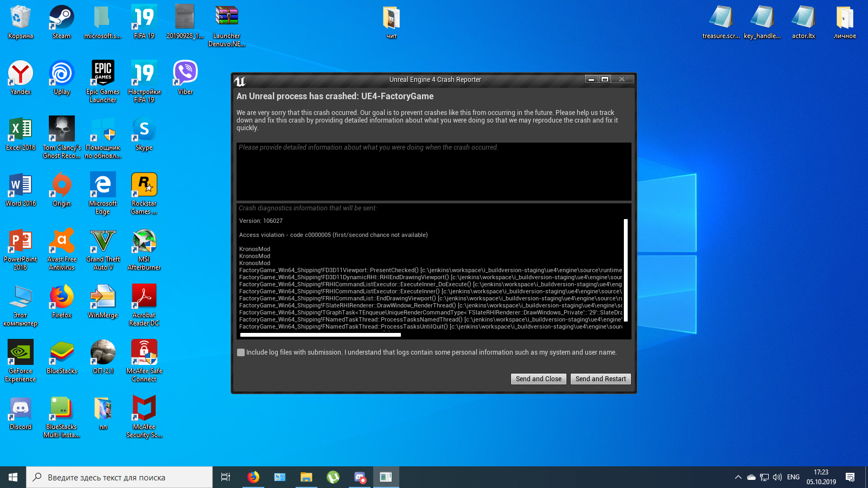This screenshot has height=488, width=868.
Task: Close the Unreal Engine Crash Reporter
Action: click(622, 79)
